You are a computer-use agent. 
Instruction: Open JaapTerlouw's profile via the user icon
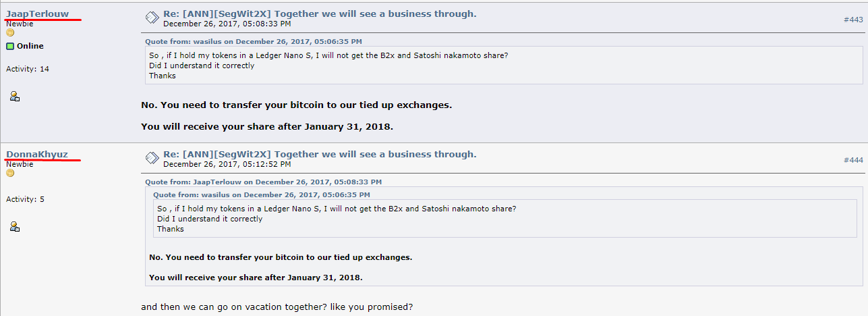(x=15, y=97)
